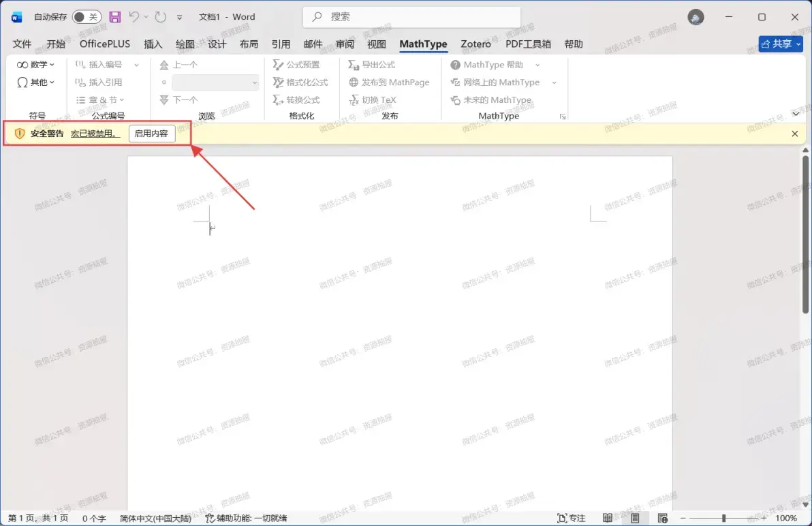Switch to Read Mode view icon
This screenshot has width=812, height=526.
coord(608,518)
